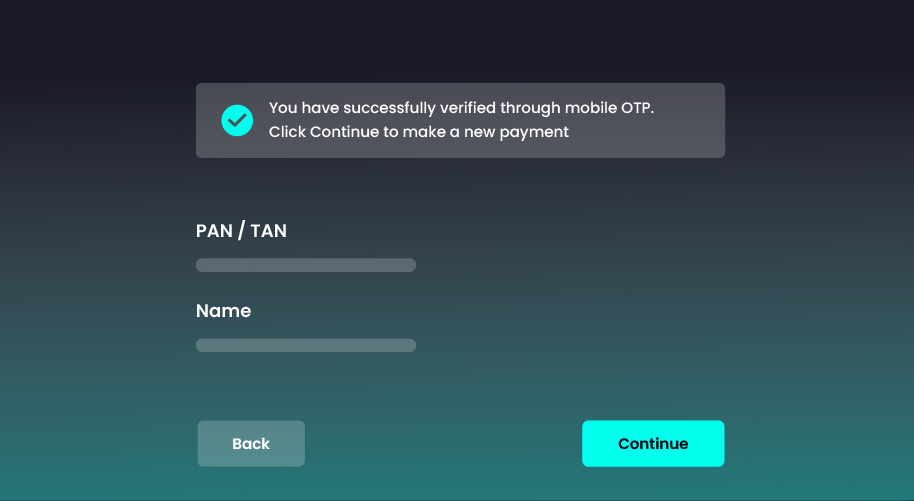
Task: Click the 'successfully verified through mobile OTP' text
Action: (461, 108)
